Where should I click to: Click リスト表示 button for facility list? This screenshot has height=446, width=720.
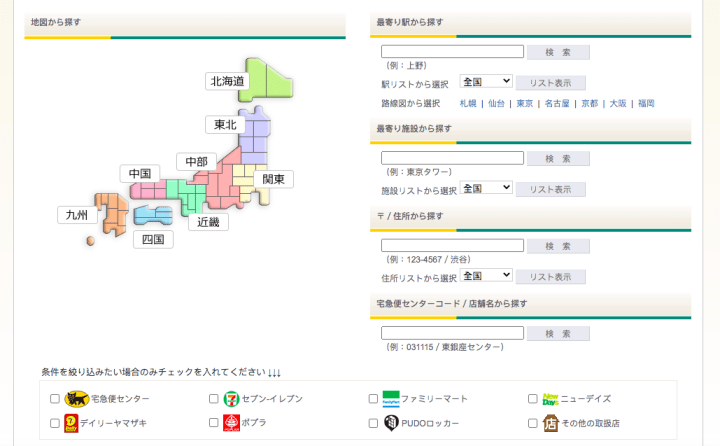551,189
